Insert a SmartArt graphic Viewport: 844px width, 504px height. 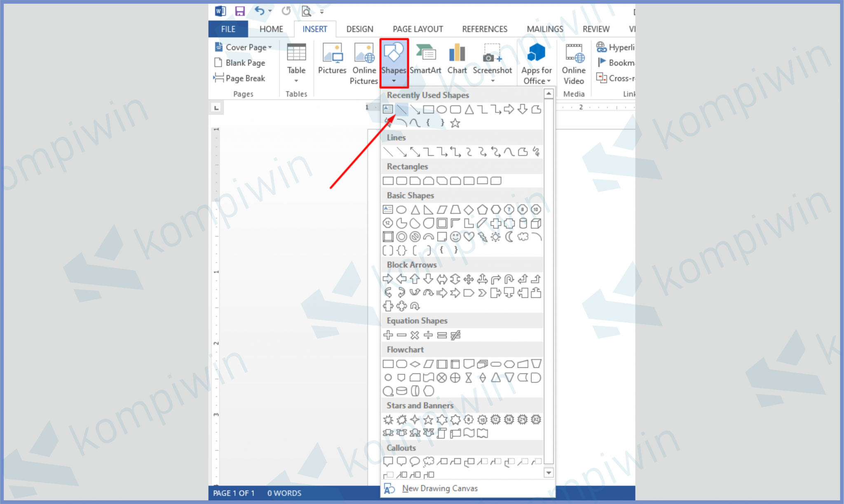pos(425,61)
